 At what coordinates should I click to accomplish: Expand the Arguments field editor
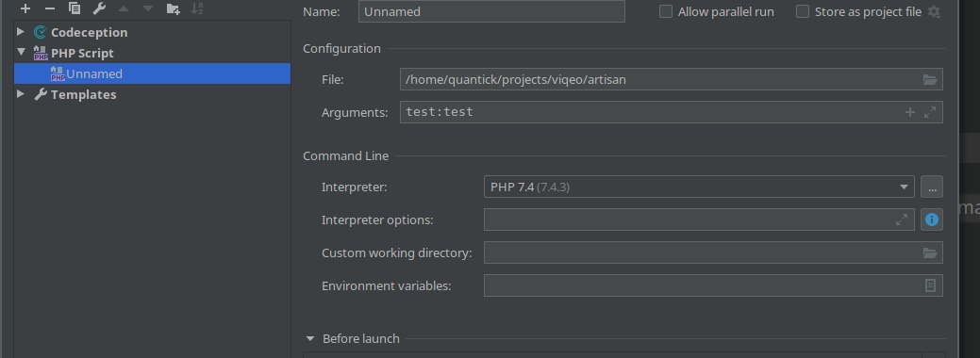click(930, 112)
